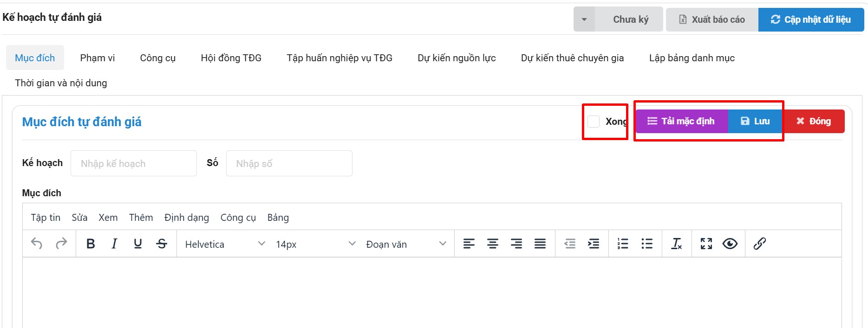Tick the Xong checkbox
Image resolution: width=868 pixels, height=328 pixels.
click(x=594, y=122)
